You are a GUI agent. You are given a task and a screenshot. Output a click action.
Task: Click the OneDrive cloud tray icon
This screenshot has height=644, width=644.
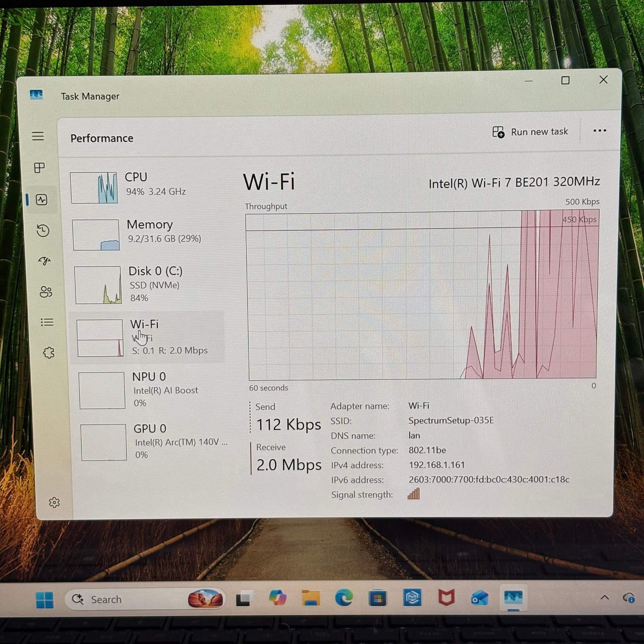628,598
